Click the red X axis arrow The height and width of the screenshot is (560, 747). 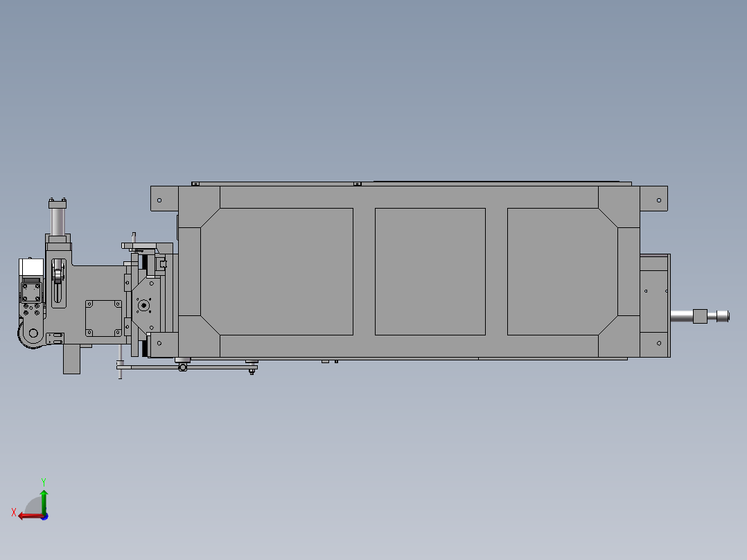pos(22,516)
